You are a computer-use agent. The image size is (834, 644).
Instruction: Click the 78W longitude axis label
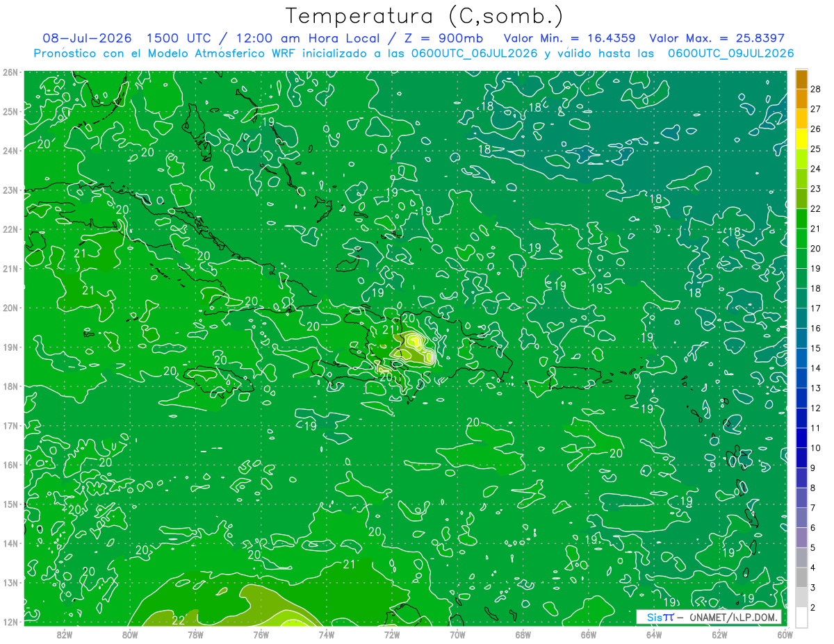pos(195,634)
